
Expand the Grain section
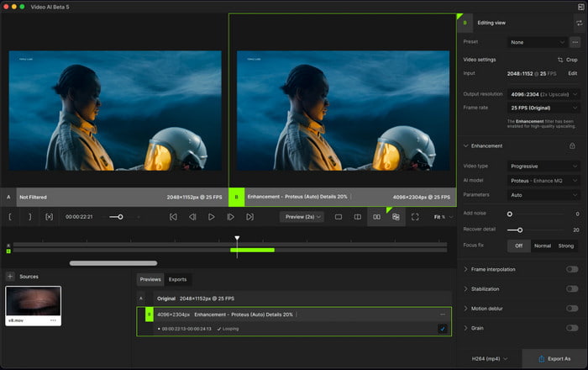(465, 328)
